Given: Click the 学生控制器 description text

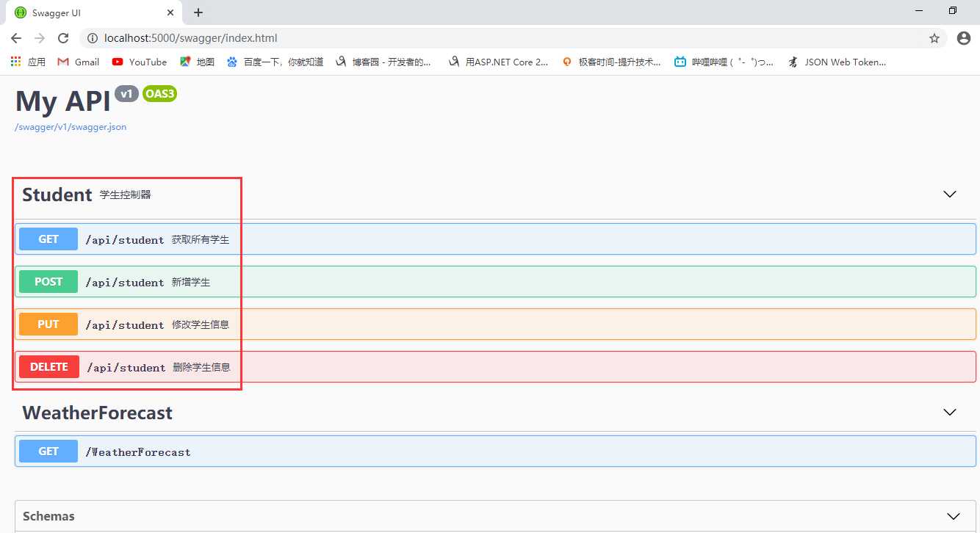Looking at the screenshot, I should pyautogui.click(x=126, y=195).
